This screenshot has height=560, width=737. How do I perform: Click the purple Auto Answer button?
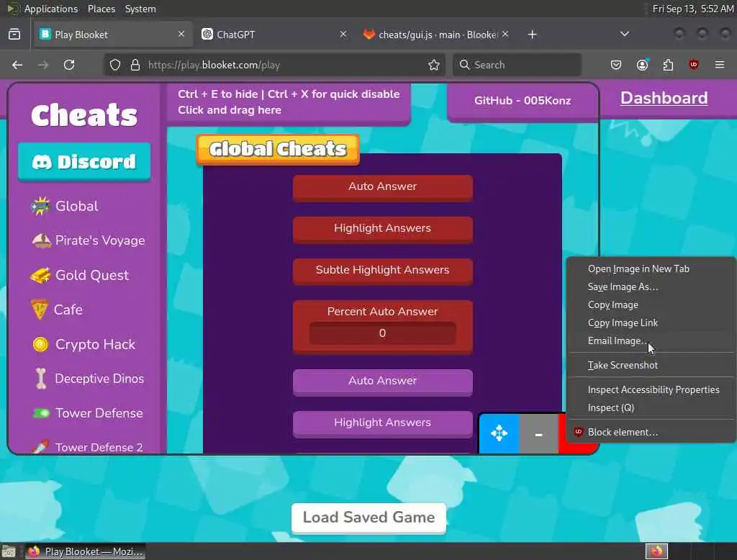pos(383,381)
